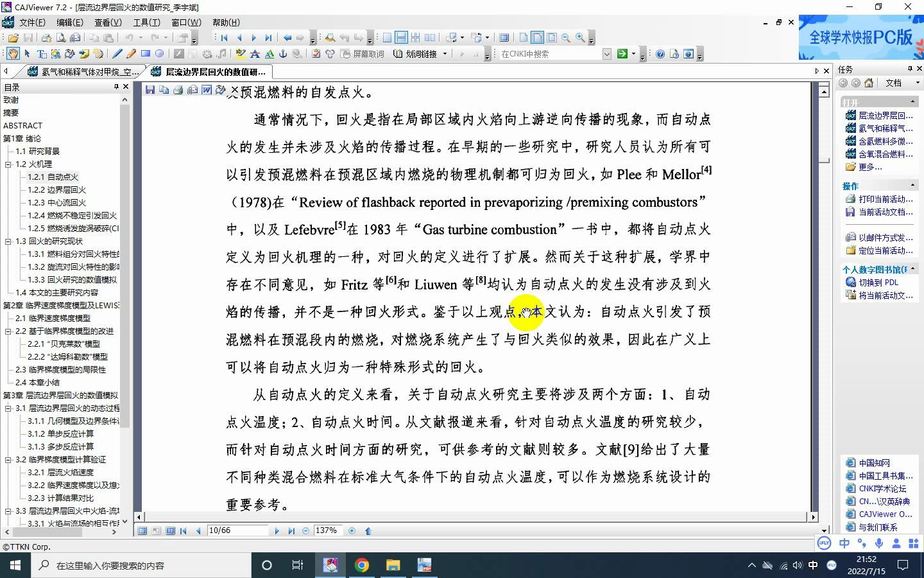Collapse the 1.2 火机理 tree node
The height and width of the screenshot is (578, 924).
[x=8, y=164]
